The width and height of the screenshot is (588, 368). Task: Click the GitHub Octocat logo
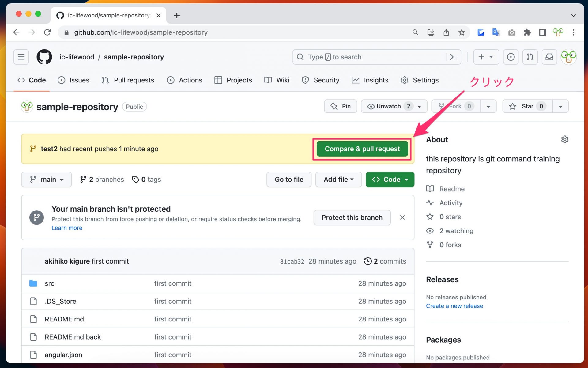pos(44,57)
